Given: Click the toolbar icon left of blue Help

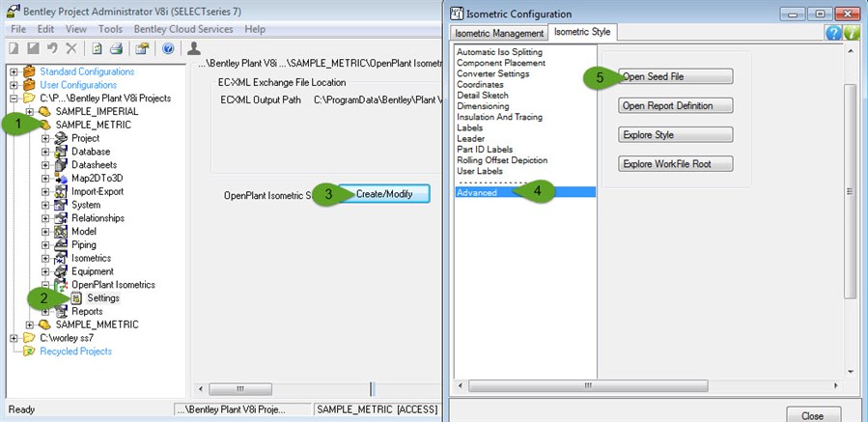Looking at the screenshot, I should tap(142, 48).
